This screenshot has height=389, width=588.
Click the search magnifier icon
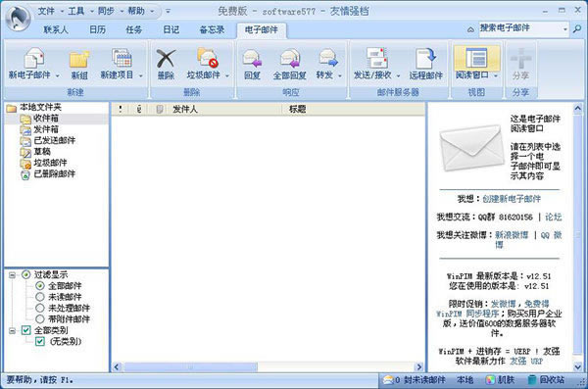pos(577,28)
